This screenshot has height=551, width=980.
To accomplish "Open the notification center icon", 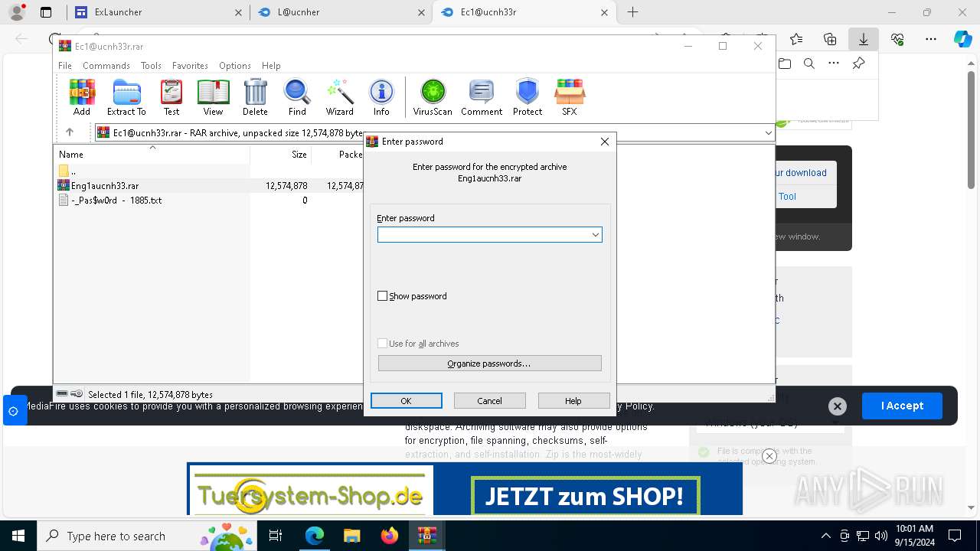I will [x=955, y=536].
